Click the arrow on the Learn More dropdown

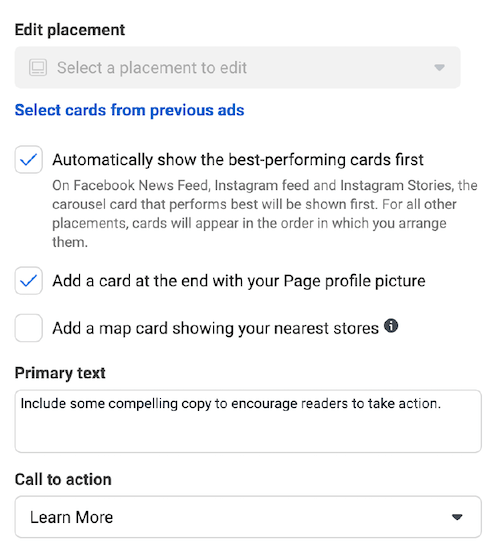[x=457, y=517]
